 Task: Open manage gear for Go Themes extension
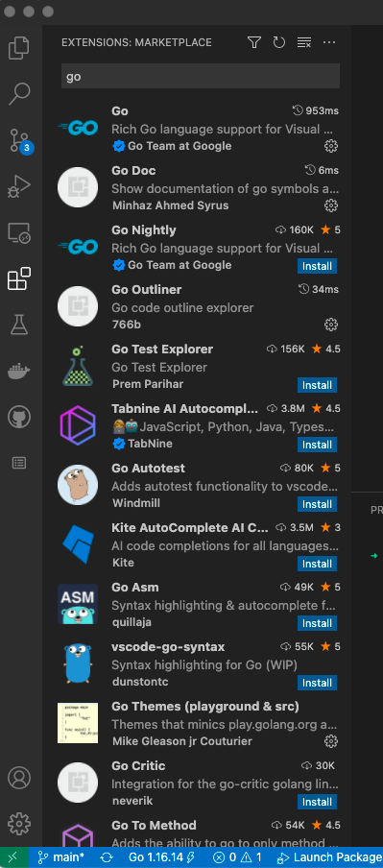(331, 741)
